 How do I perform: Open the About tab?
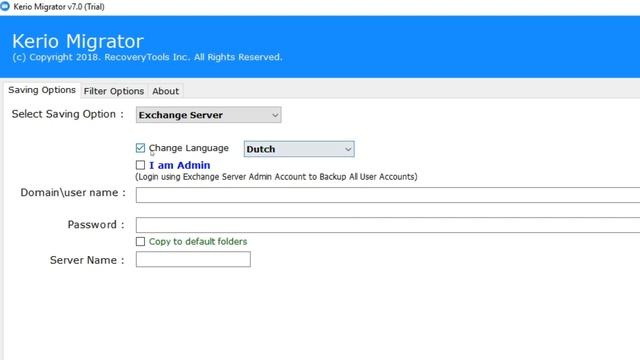(x=165, y=91)
